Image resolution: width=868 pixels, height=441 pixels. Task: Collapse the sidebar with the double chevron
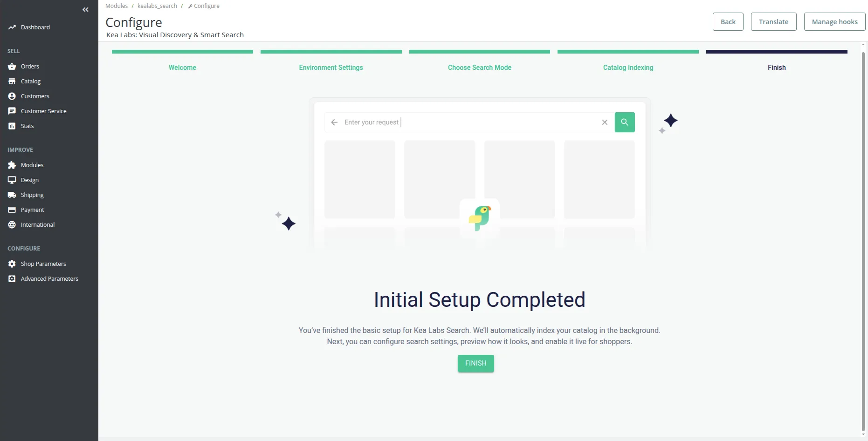(85, 10)
